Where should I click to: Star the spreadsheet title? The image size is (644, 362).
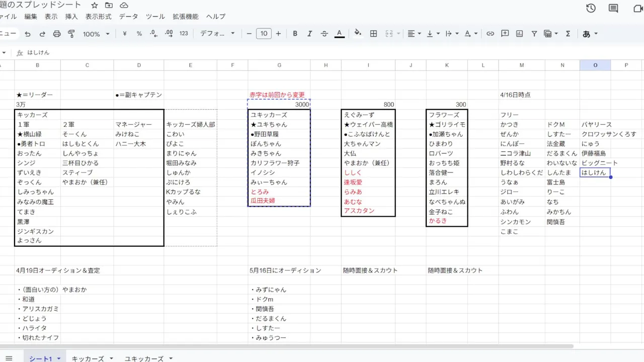pyautogui.click(x=94, y=5)
